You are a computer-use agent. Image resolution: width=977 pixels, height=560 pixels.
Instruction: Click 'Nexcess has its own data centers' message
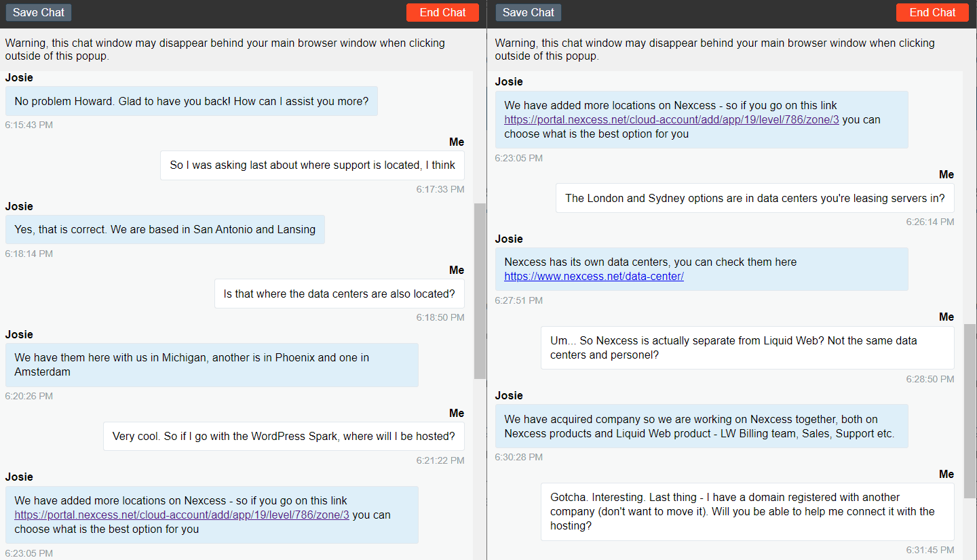click(702, 269)
